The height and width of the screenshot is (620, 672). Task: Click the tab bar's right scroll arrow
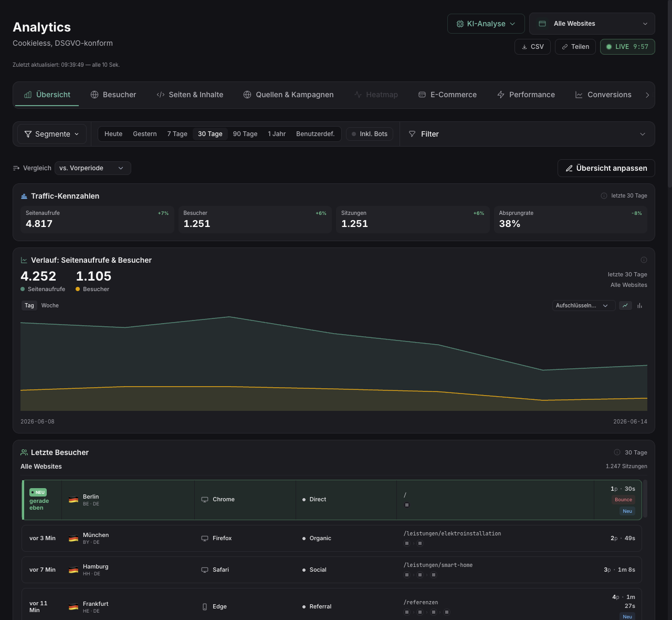(647, 95)
